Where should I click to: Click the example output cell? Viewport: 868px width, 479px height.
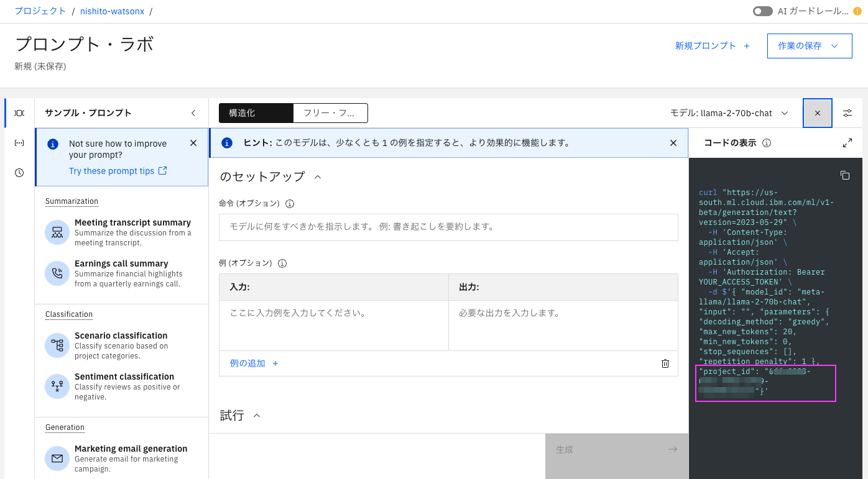(x=563, y=326)
